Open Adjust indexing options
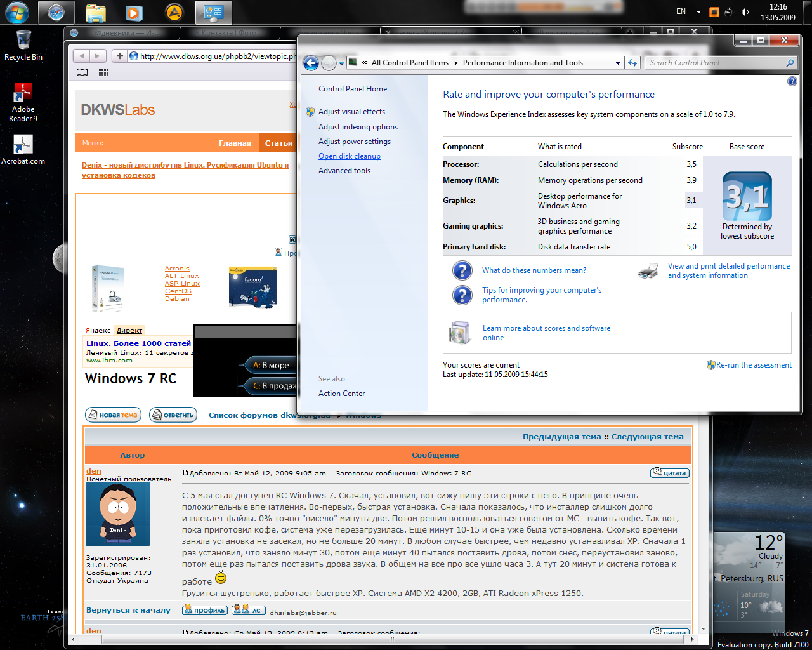The height and width of the screenshot is (650, 812). [x=358, y=127]
